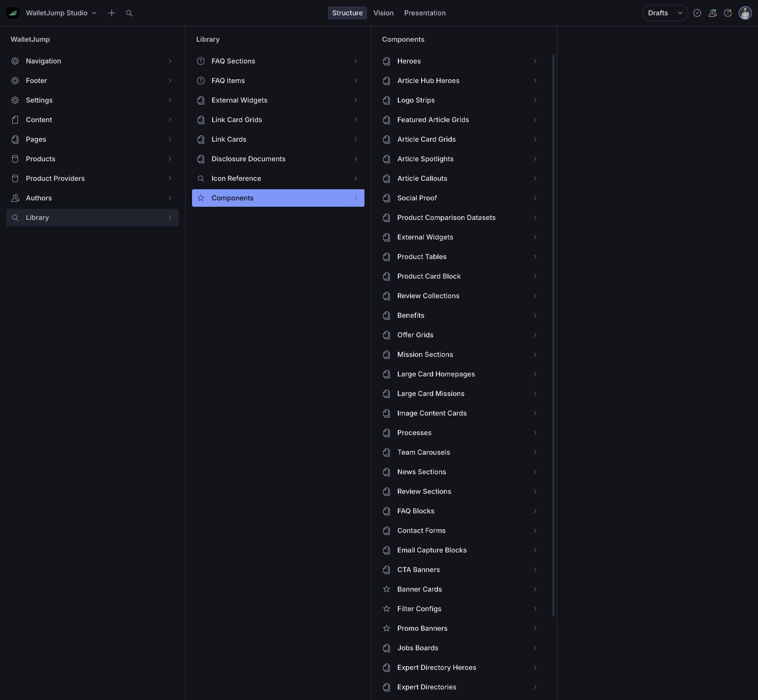The width and height of the screenshot is (758, 700).
Task: Click the plus create-new icon
Action: (112, 13)
